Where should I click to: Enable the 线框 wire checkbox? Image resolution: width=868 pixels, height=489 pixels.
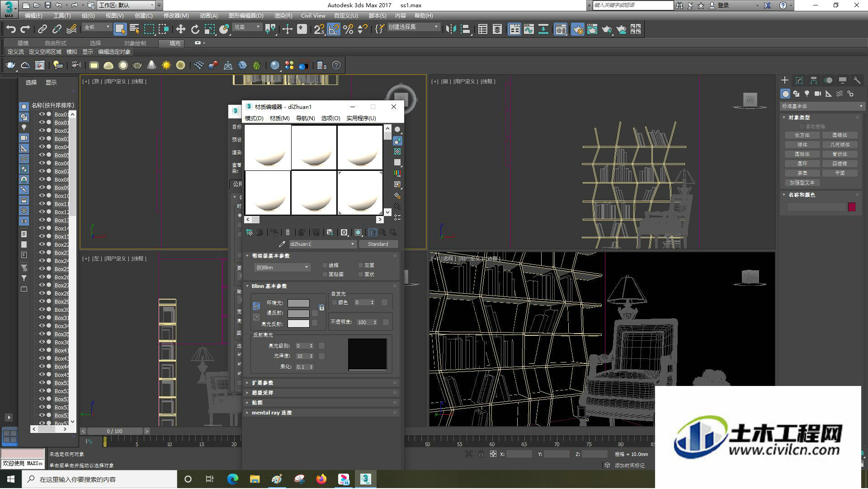point(325,266)
